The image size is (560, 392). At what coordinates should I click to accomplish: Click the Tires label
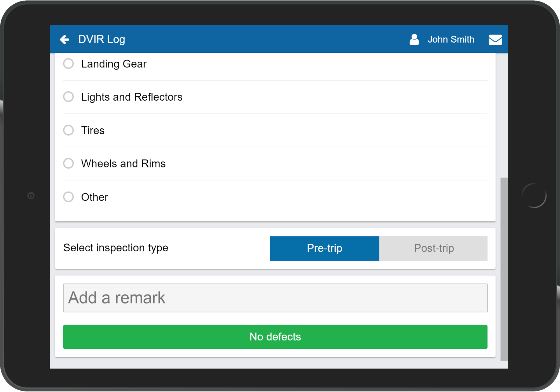coord(93,131)
